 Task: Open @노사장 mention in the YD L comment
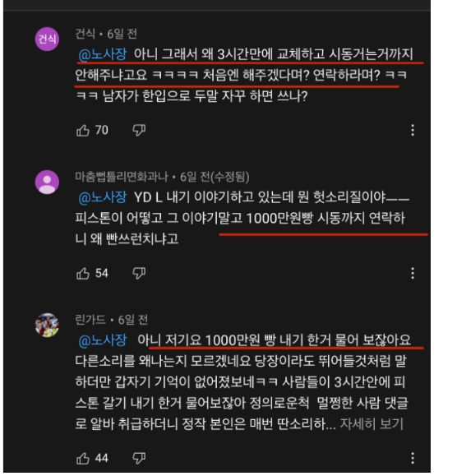[x=103, y=197]
